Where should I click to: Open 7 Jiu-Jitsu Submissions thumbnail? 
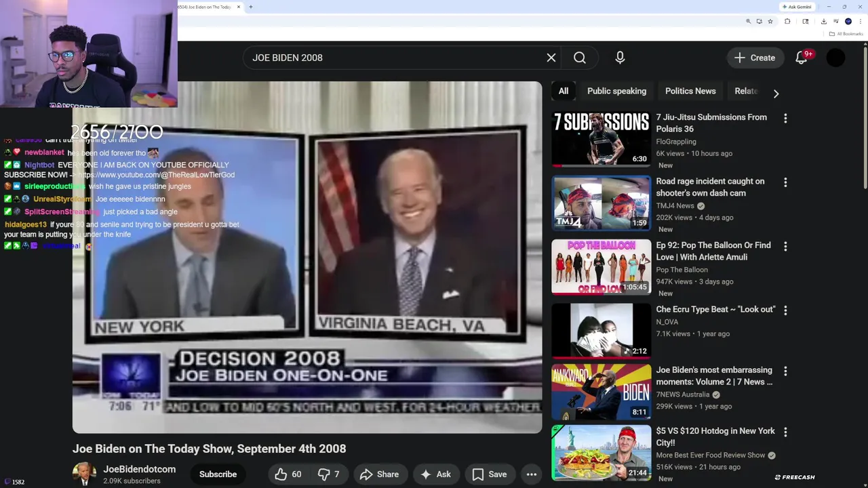point(601,139)
